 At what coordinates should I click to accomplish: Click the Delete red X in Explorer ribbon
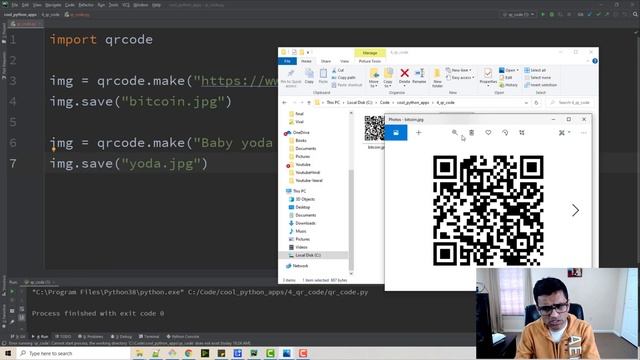[x=404, y=73]
